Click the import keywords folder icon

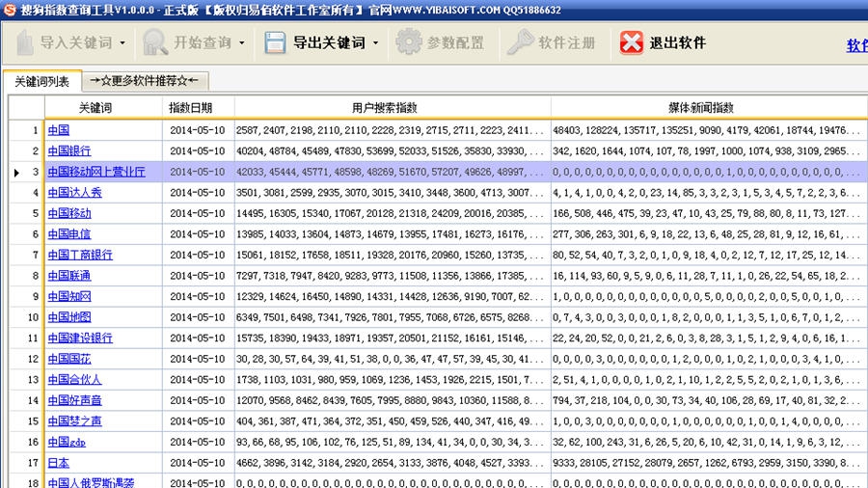coord(24,43)
